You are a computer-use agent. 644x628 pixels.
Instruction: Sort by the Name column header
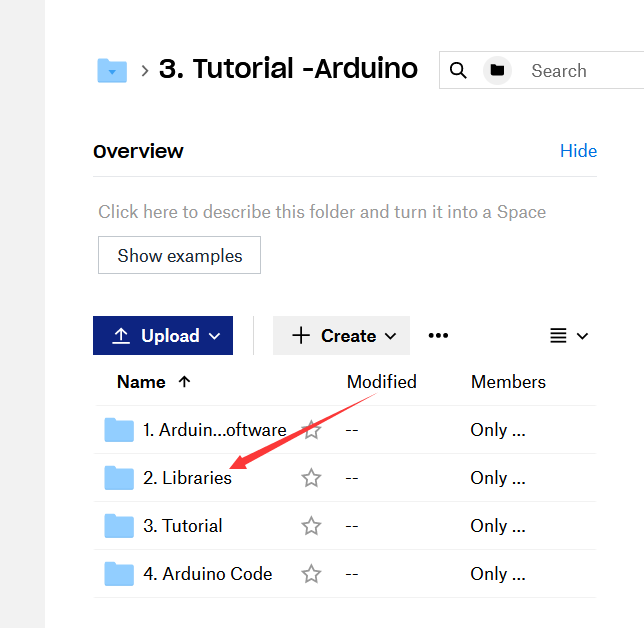141,382
